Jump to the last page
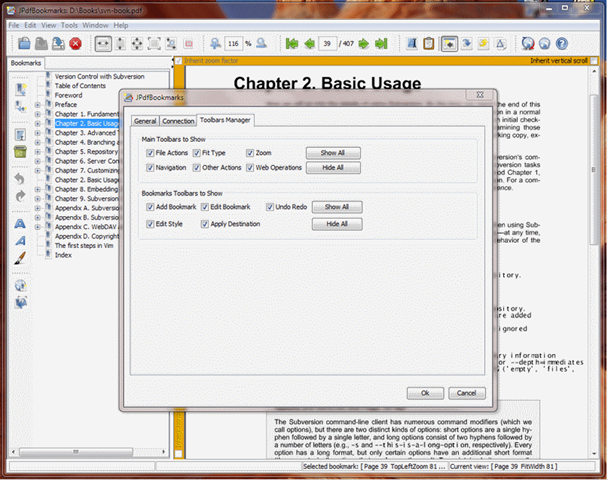 point(381,44)
